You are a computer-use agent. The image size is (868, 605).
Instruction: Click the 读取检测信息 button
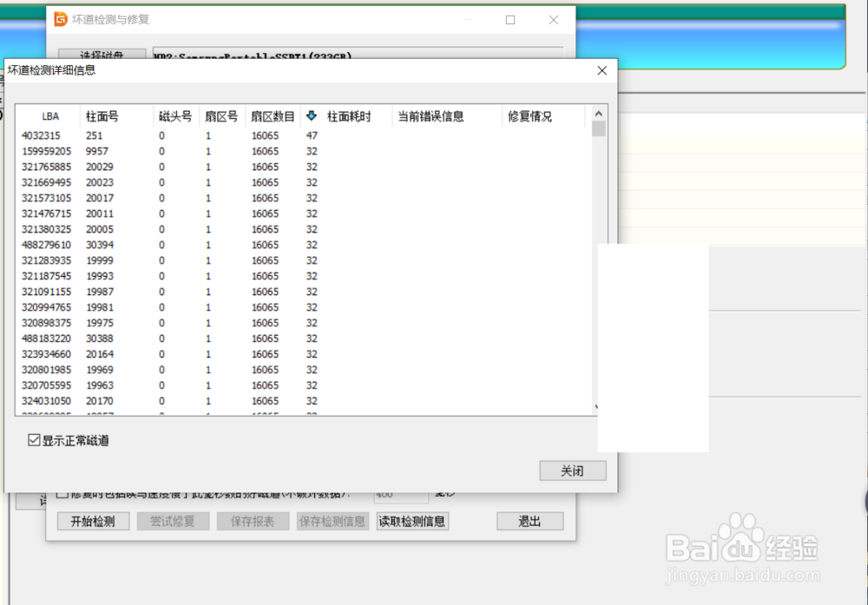[411, 521]
